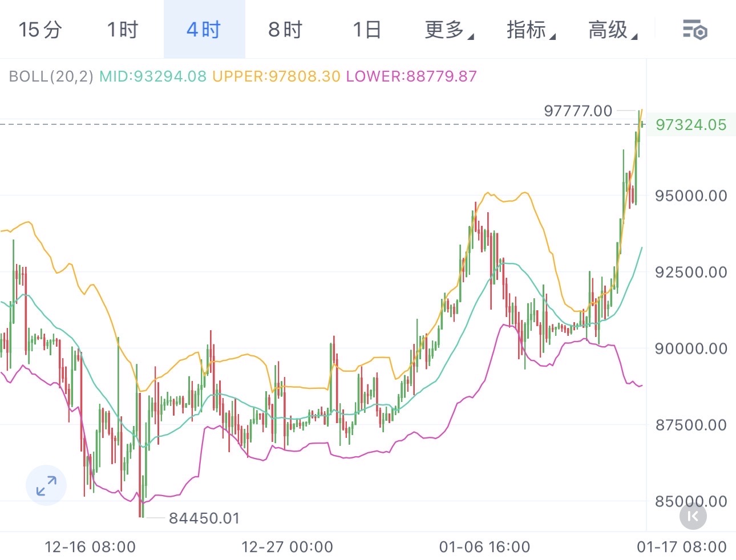Choose the 1日 daily timeframe

pos(367,30)
